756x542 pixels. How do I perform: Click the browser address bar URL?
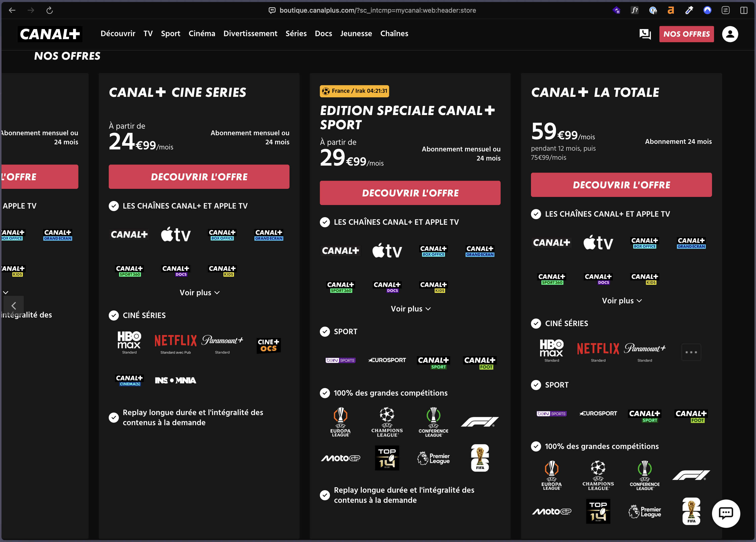tap(378, 10)
